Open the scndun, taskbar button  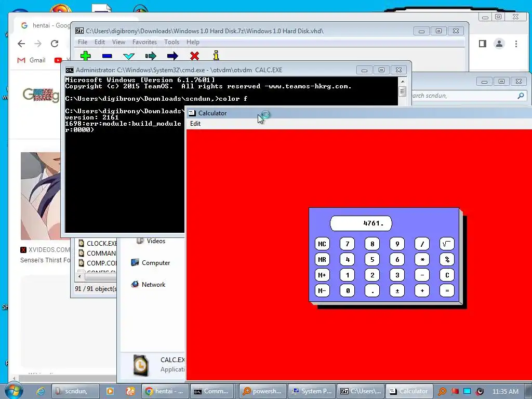pos(75,391)
